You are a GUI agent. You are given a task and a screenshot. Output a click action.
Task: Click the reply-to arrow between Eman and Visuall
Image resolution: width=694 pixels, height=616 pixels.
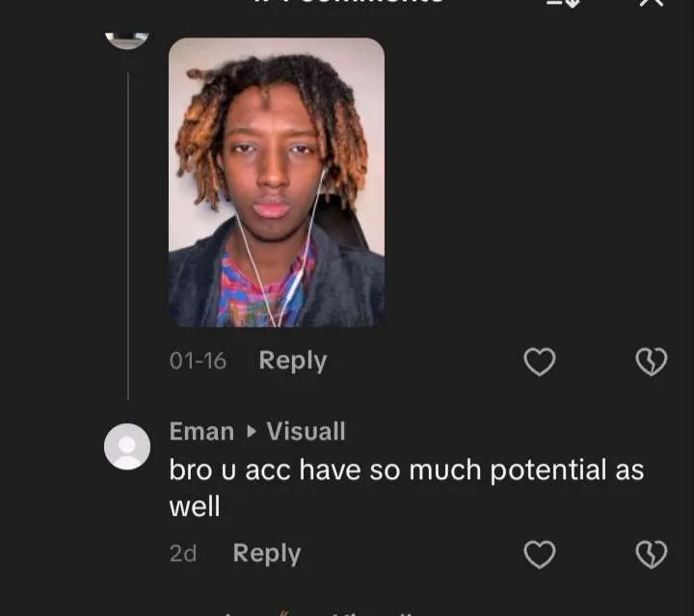251,432
